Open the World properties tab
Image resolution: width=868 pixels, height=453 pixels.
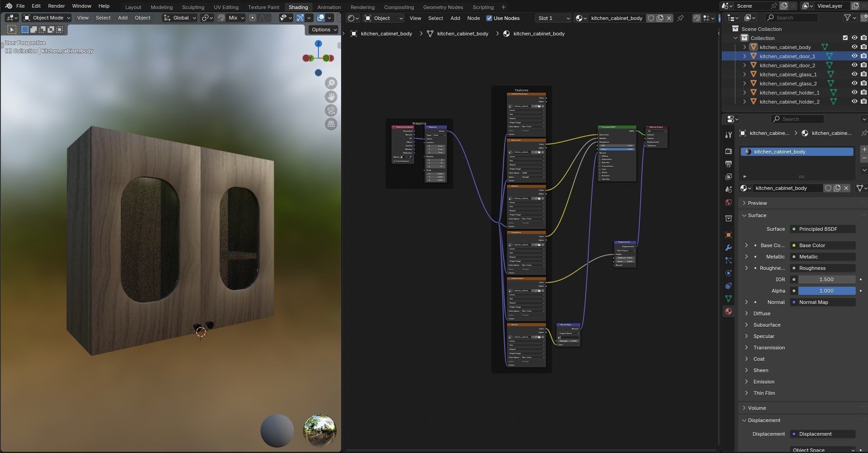point(729,202)
